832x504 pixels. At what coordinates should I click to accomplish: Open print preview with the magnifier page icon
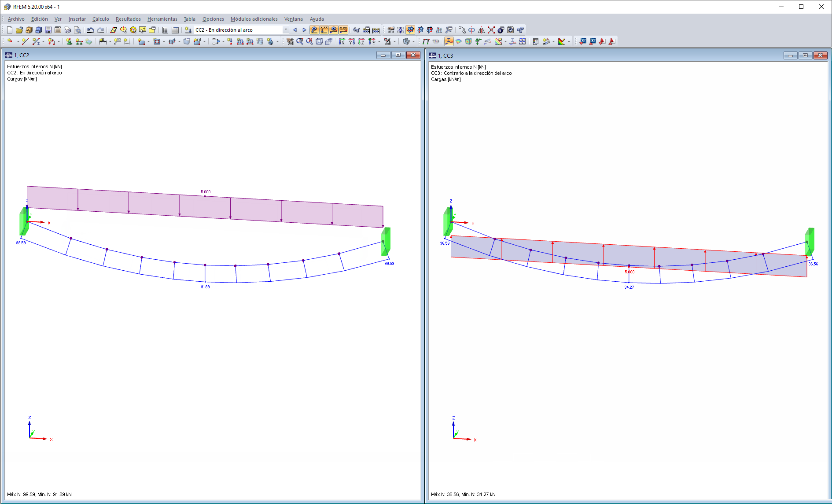[77, 30]
